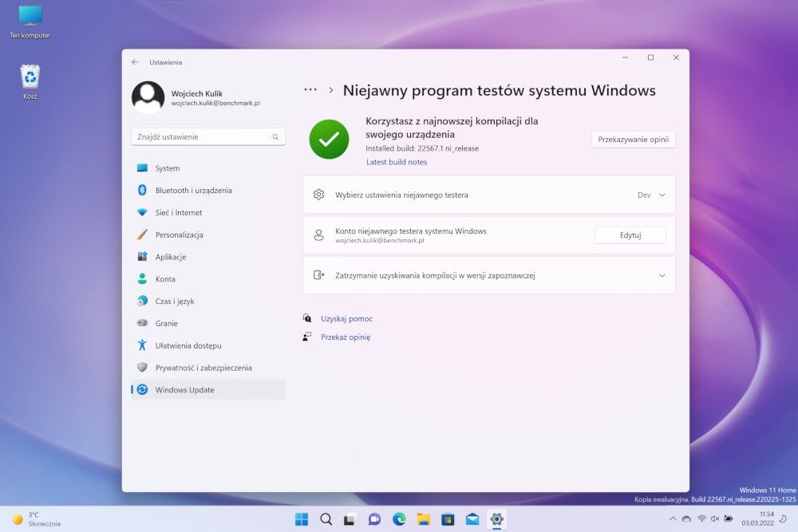Image resolution: width=798 pixels, height=532 pixels.
Task: Expand Zatrzymanie uzyskiwania kompilacji section
Action: coord(489,275)
